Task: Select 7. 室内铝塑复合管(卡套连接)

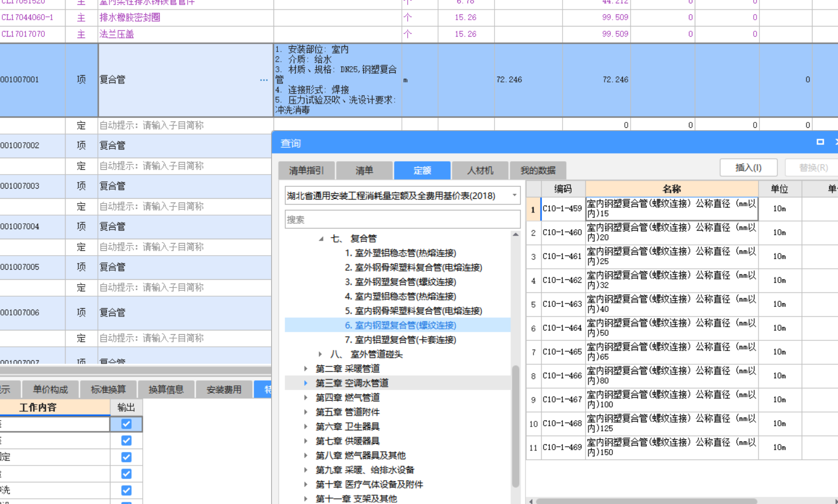Action: (400, 340)
